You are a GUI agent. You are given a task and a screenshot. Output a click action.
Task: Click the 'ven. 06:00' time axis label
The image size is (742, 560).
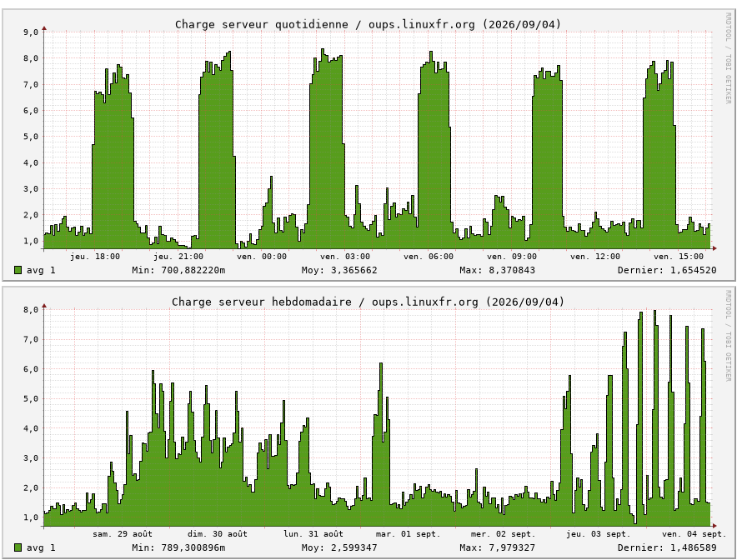click(429, 257)
